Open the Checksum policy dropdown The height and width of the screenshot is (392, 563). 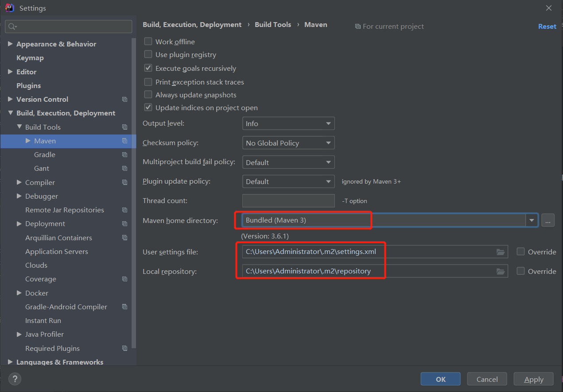[x=288, y=143]
